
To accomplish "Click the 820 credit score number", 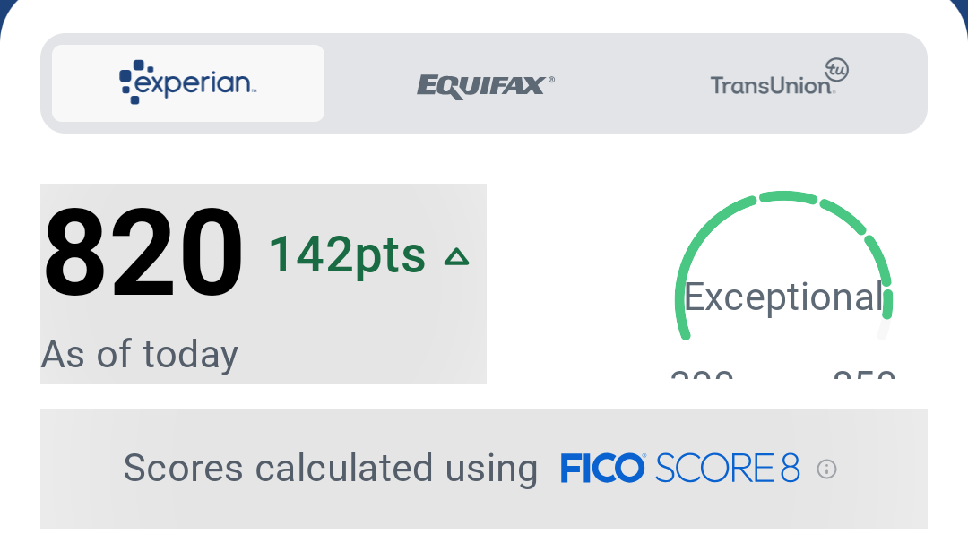I will (x=143, y=253).
